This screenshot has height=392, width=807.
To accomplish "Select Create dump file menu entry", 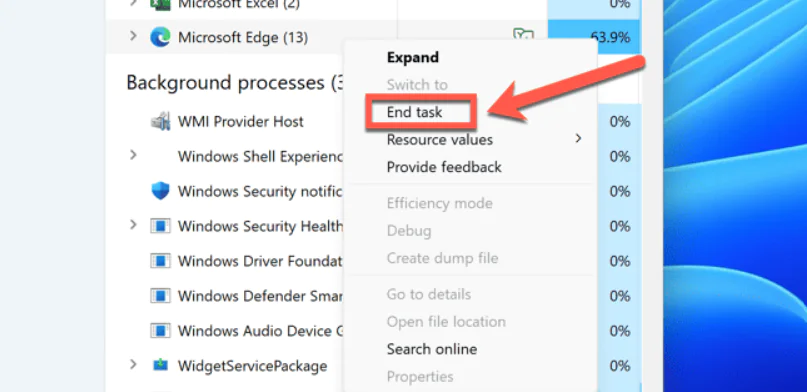I will tap(443, 258).
